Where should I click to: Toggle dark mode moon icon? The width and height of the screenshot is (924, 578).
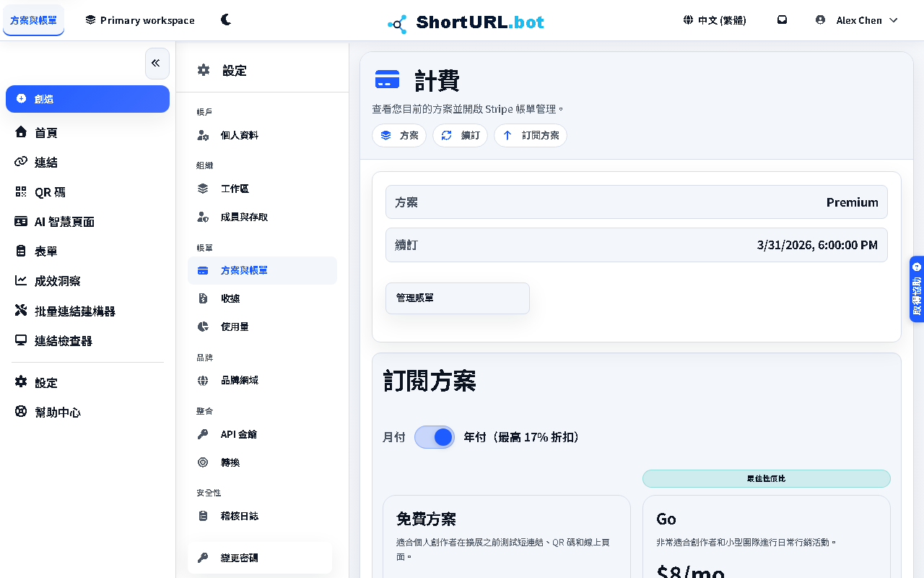point(226,20)
